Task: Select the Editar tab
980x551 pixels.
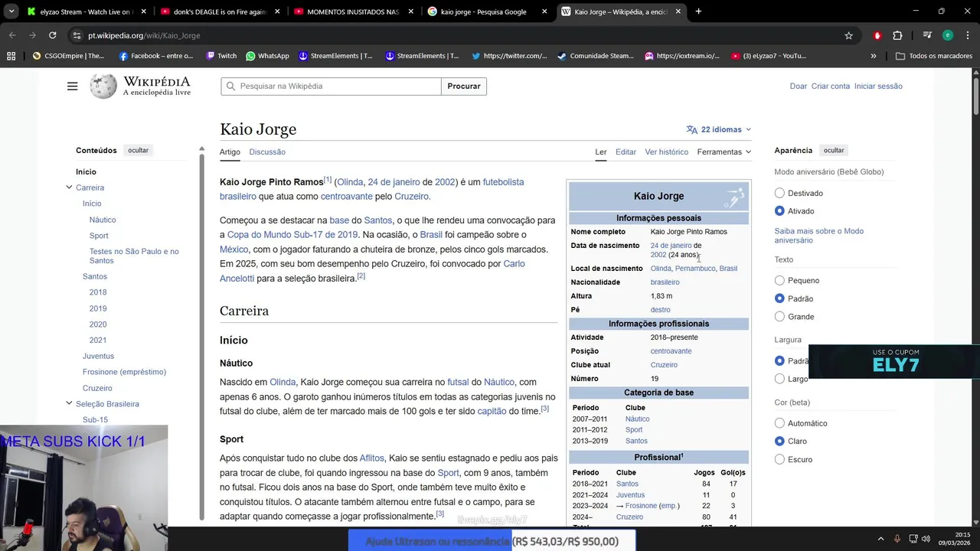Action: point(626,152)
